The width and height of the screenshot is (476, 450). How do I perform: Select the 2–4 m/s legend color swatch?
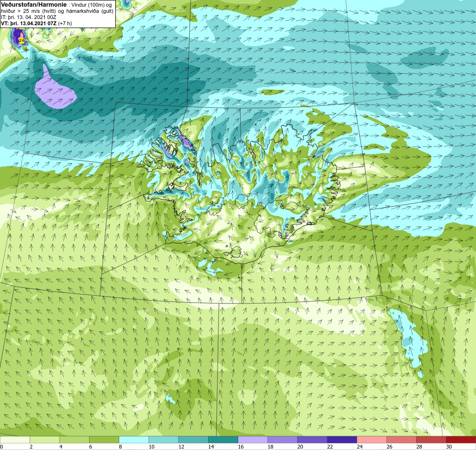click(x=45, y=440)
